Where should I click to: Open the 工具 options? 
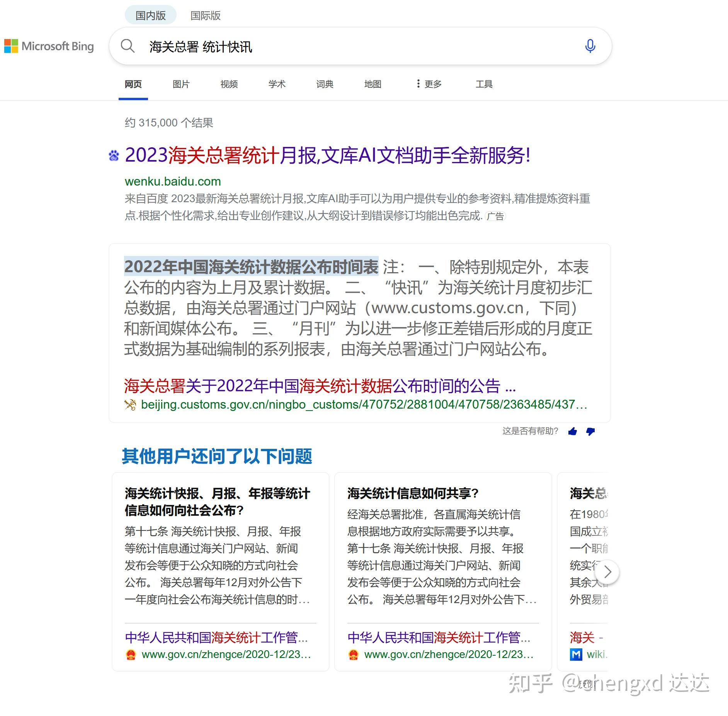(x=484, y=84)
